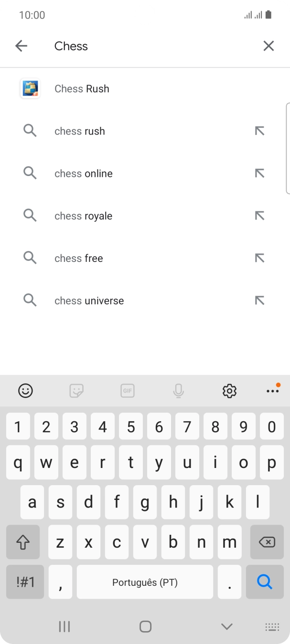The width and height of the screenshot is (290, 644).
Task: Open keyboard settings via the gear icon
Action: (x=229, y=391)
